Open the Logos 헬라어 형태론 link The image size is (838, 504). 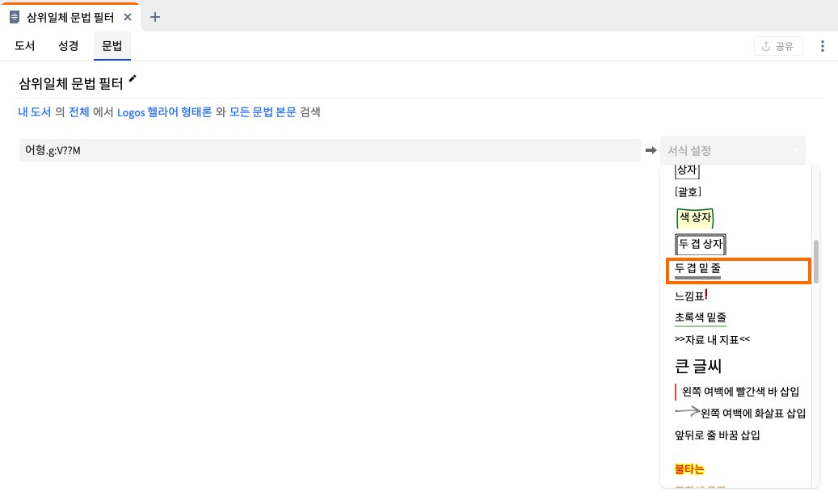pyautogui.click(x=165, y=112)
